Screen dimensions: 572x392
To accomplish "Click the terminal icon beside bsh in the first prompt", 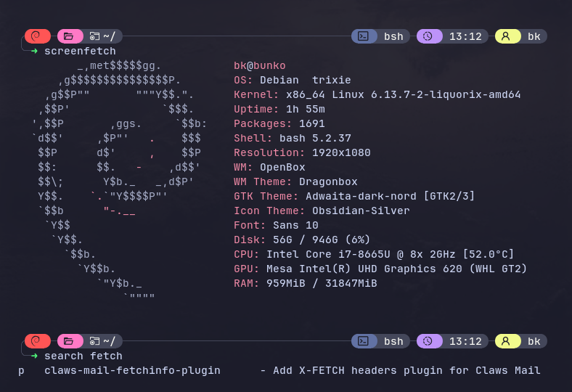I will 364,36.
